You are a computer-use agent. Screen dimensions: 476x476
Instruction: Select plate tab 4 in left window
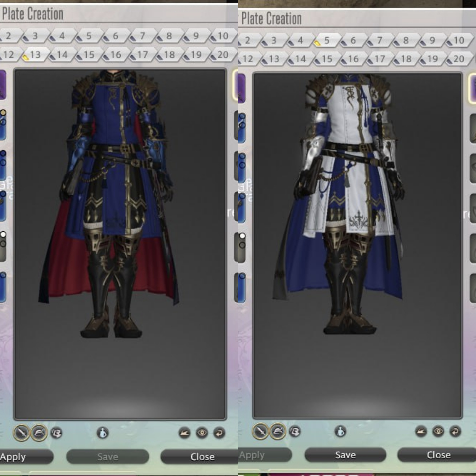[x=63, y=36]
